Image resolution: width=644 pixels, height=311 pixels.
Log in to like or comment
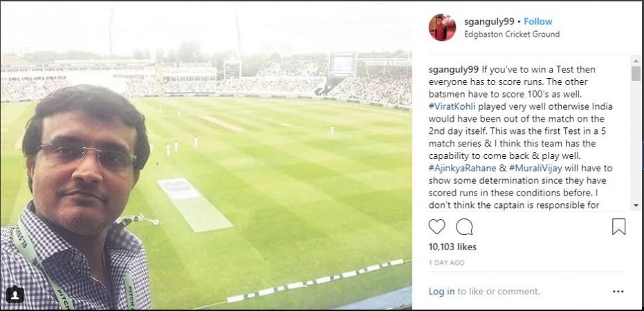pyautogui.click(x=441, y=292)
